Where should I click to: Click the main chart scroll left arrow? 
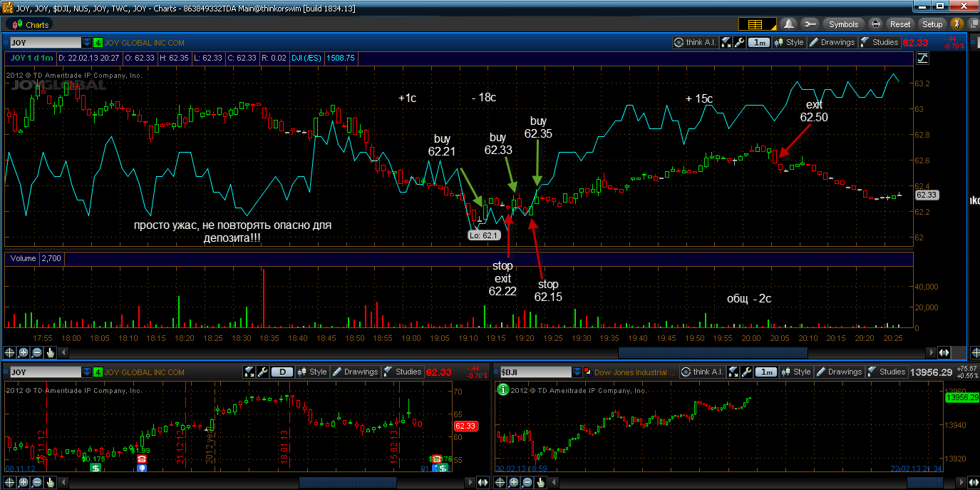coord(63,352)
